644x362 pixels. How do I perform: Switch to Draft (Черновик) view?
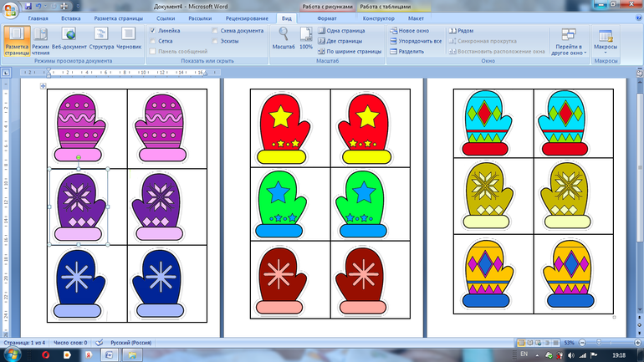[128, 38]
